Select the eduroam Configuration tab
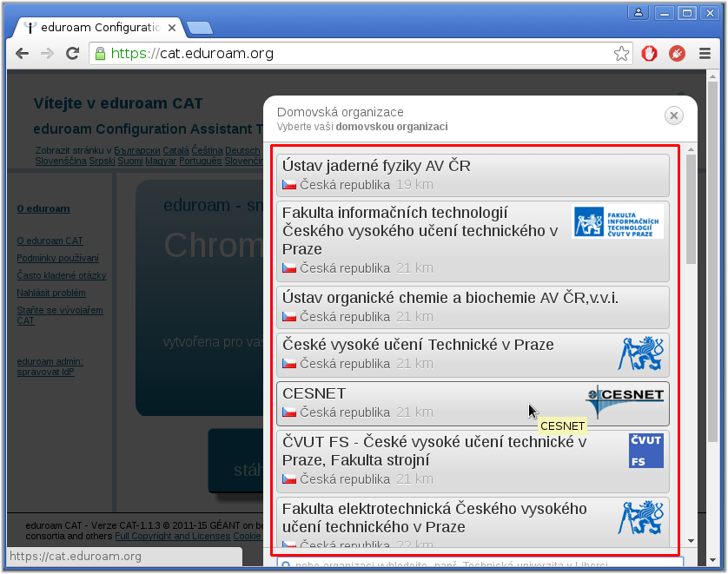Image resolution: width=728 pixels, height=574 pixels. (100, 28)
